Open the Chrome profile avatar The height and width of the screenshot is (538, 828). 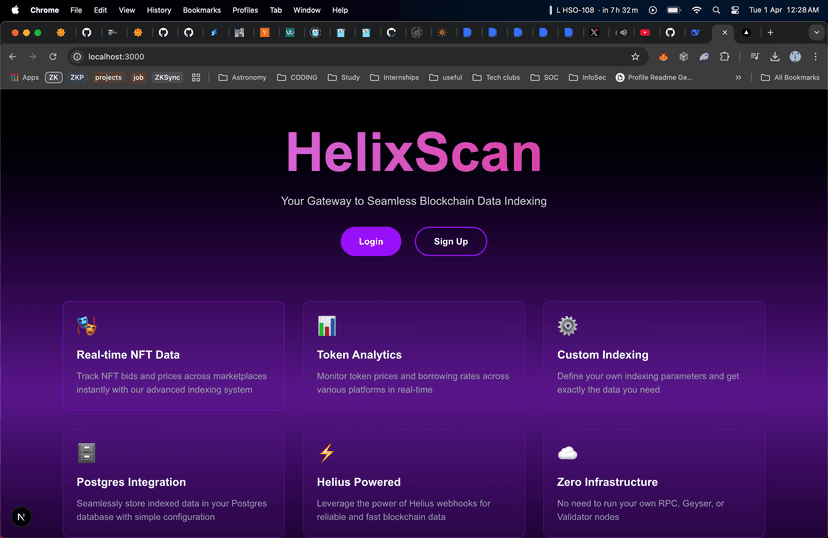(795, 56)
